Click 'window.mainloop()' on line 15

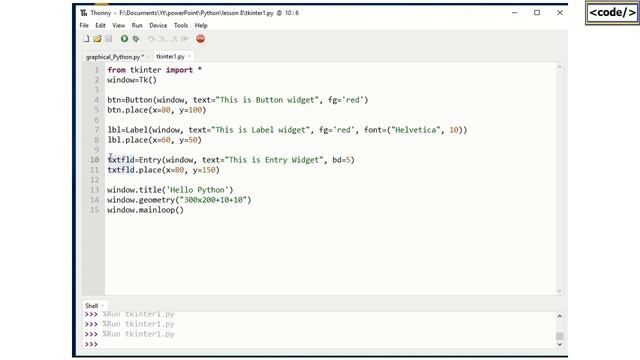145,210
